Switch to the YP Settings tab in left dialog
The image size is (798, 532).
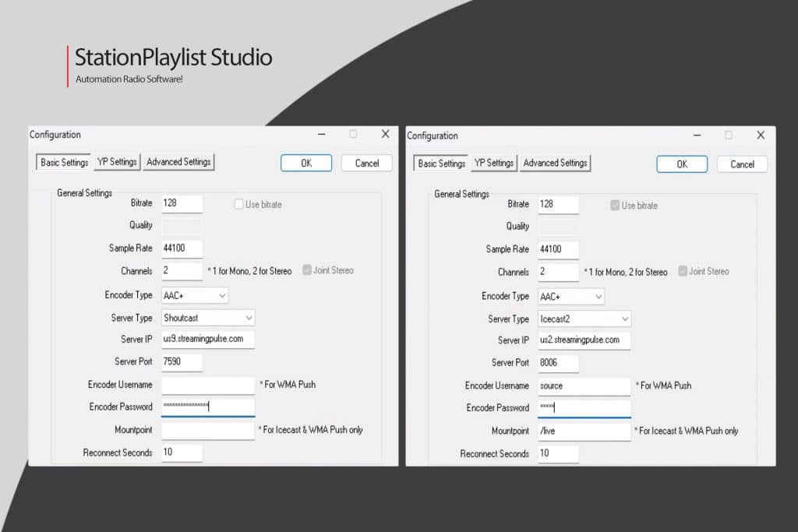click(x=116, y=162)
